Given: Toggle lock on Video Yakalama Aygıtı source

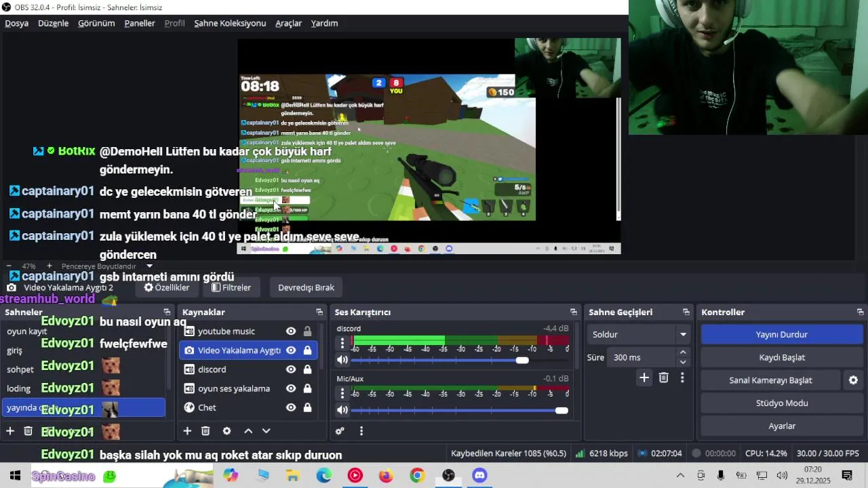Looking at the screenshot, I should tap(307, 350).
